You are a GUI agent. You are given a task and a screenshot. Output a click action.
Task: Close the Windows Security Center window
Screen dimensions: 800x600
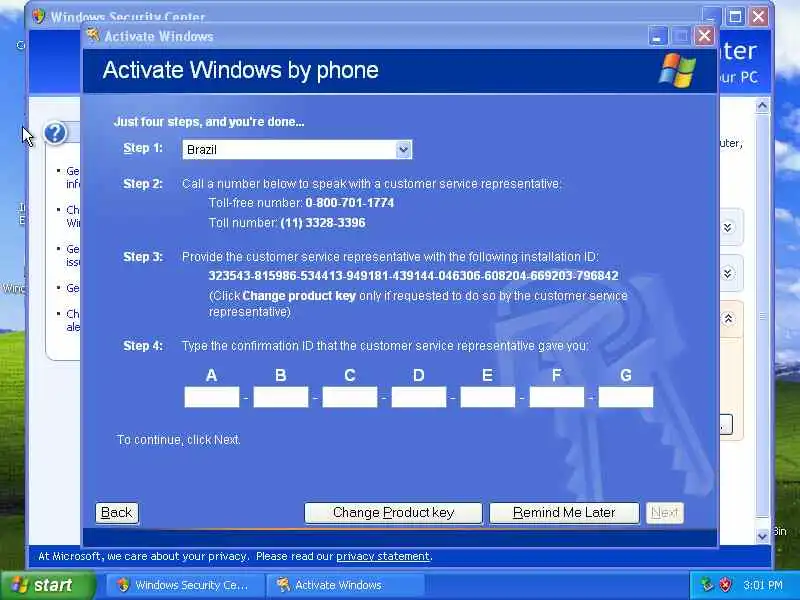pyautogui.click(x=759, y=16)
